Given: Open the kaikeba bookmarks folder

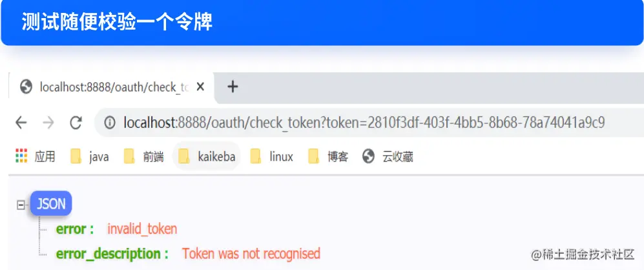Looking at the screenshot, I should (207, 156).
